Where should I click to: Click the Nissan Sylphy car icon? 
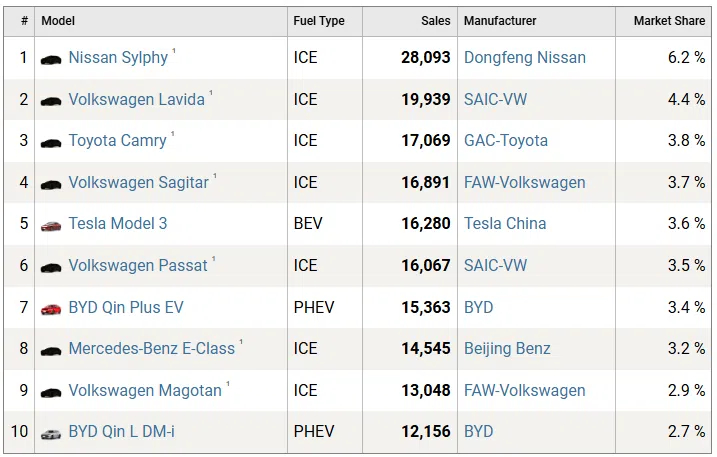click(51, 59)
